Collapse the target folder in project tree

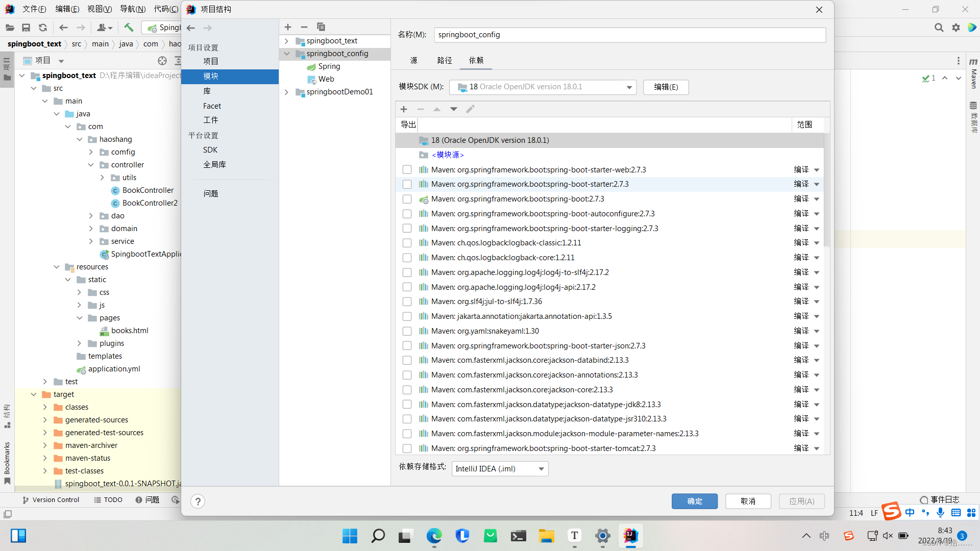[x=34, y=394]
